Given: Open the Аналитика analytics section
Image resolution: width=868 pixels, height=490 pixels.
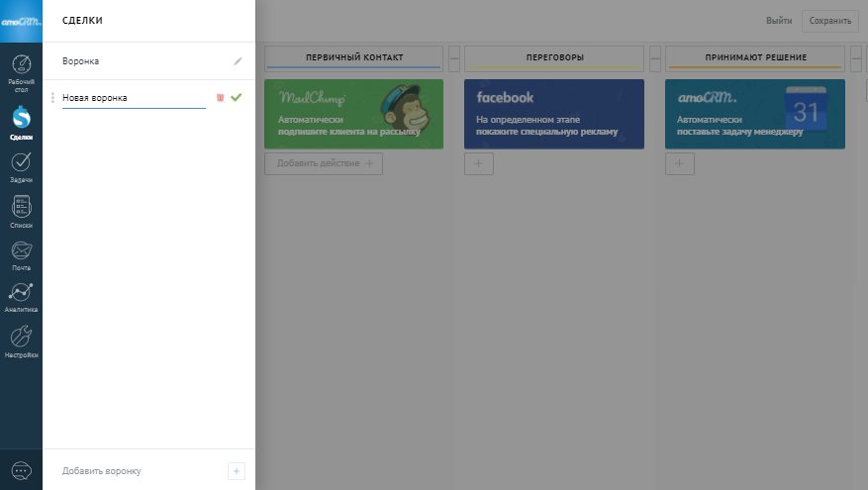Looking at the screenshot, I should pyautogui.click(x=21, y=298).
